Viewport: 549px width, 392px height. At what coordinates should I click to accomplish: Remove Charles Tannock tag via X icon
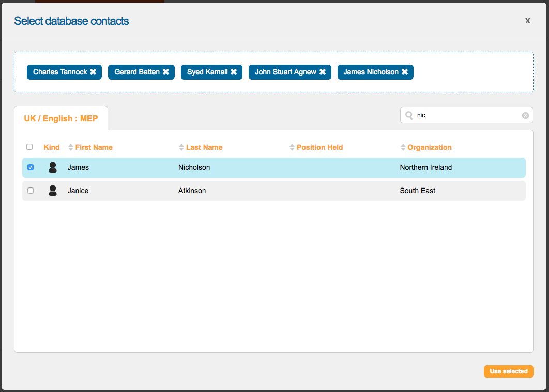point(93,72)
